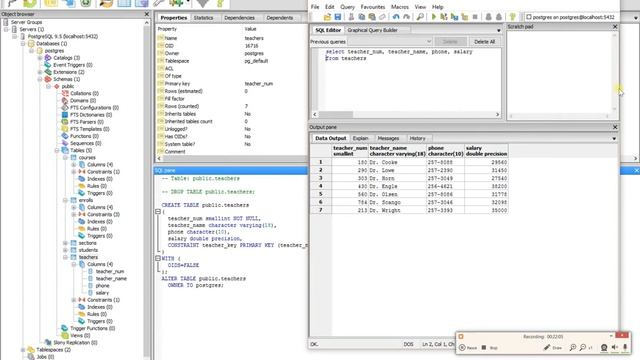The image size is (640, 360).
Task: Click the SQL editor horizontal scrollbar thumb
Action: (336, 114)
